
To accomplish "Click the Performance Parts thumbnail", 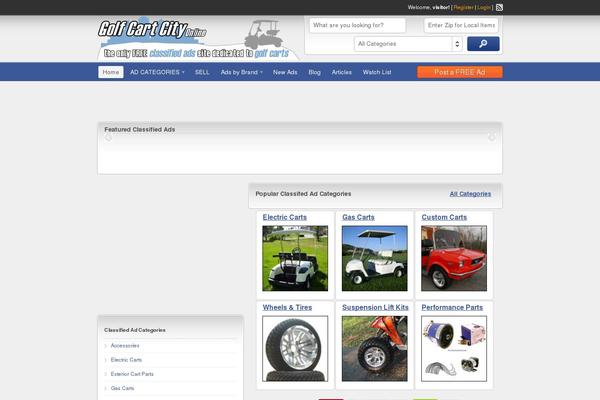I will (x=454, y=349).
